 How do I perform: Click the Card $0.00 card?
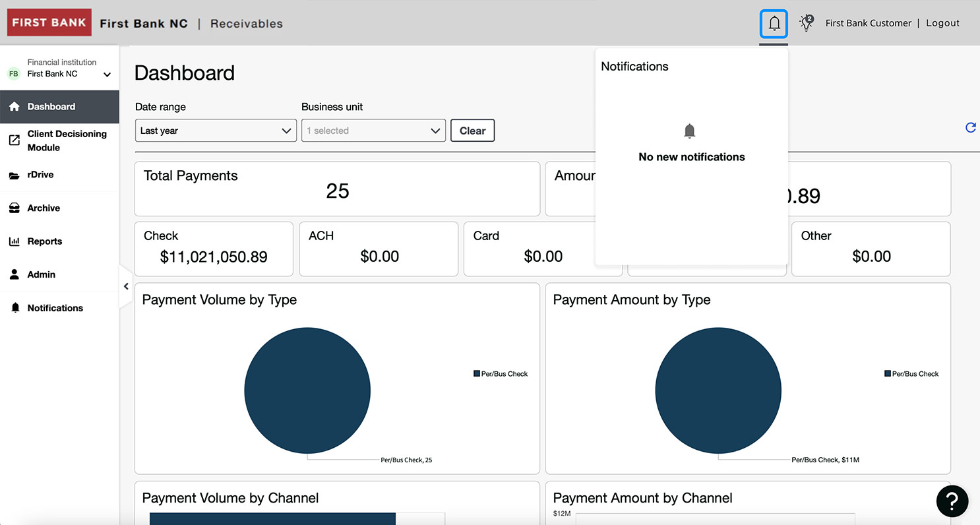click(x=543, y=249)
